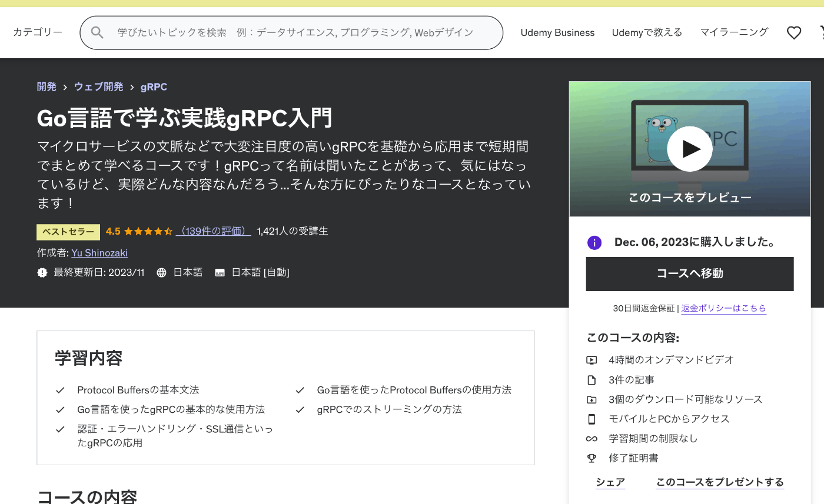Click the コースへ移動 button
The width and height of the screenshot is (824, 504).
(x=690, y=274)
